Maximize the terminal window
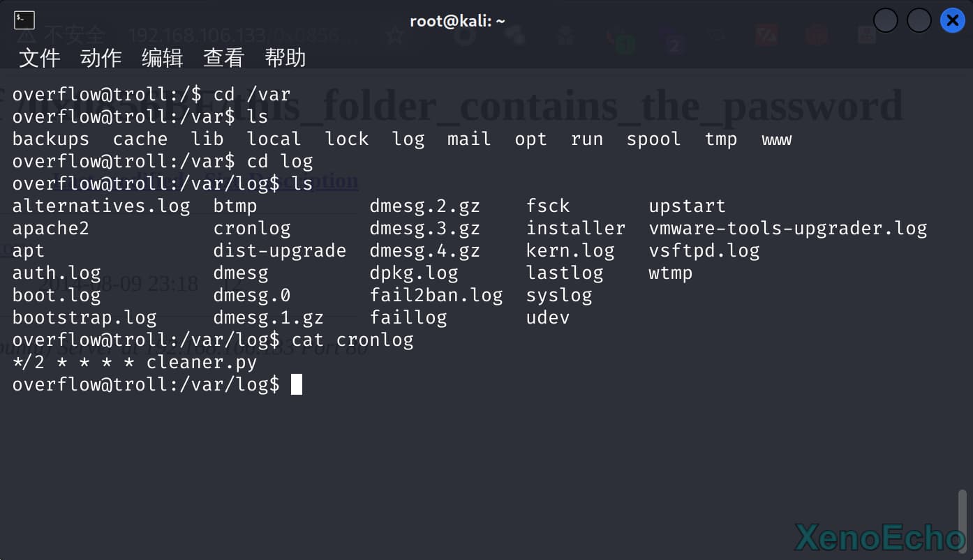 pyautogui.click(x=919, y=21)
